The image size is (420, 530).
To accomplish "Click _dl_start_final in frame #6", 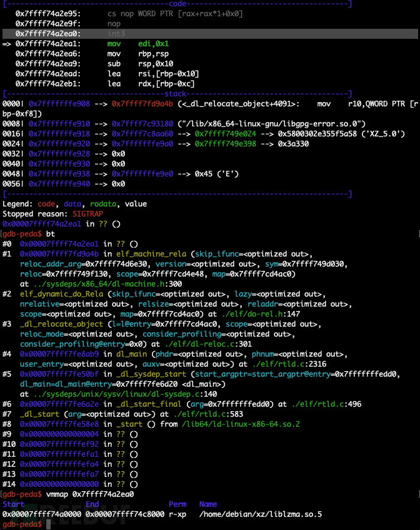I will [149, 404].
